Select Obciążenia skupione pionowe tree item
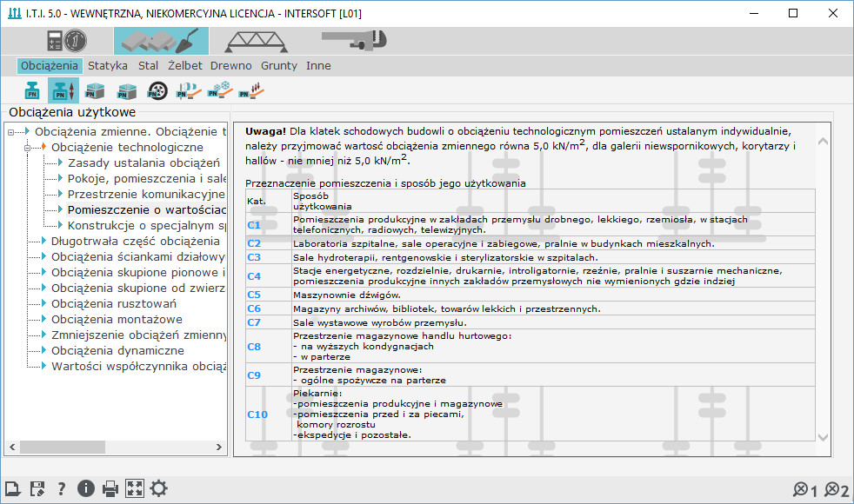 point(138,273)
